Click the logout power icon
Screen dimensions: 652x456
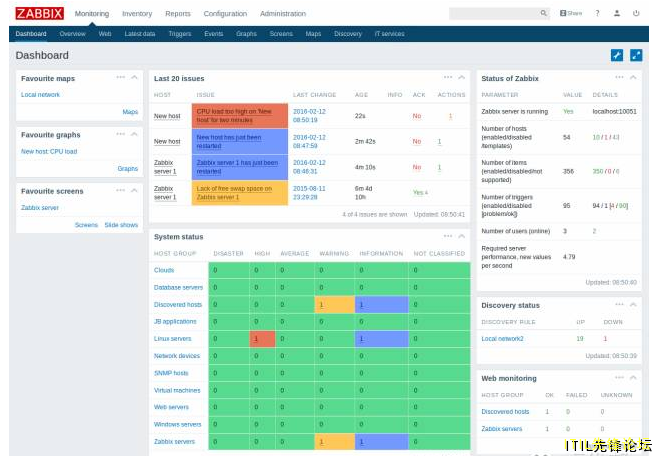[x=636, y=13]
